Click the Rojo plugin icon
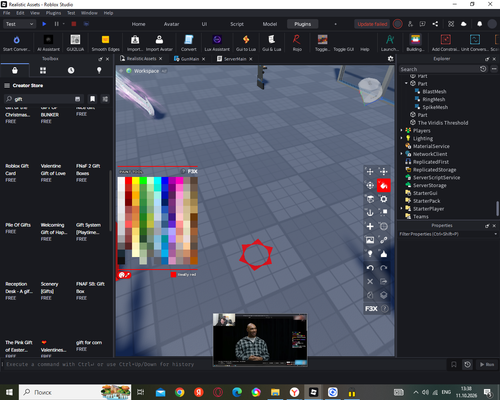 click(x=297, y=43)
